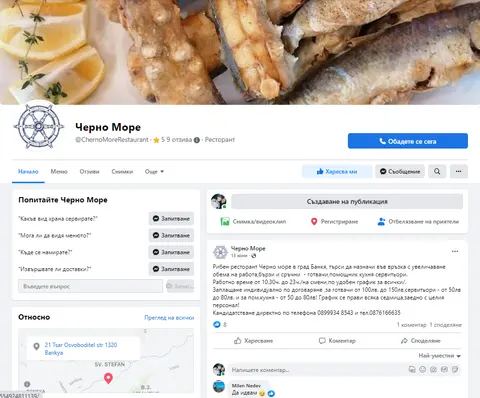Click the like reaction count icon
The image size is (480, 398).
[217, 324]
